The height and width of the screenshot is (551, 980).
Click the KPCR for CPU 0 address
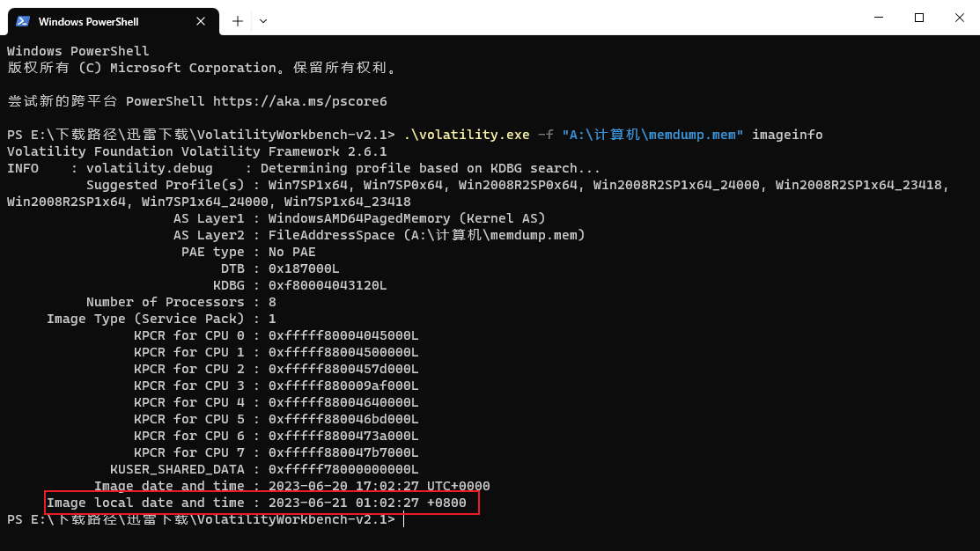click(343, 335)
